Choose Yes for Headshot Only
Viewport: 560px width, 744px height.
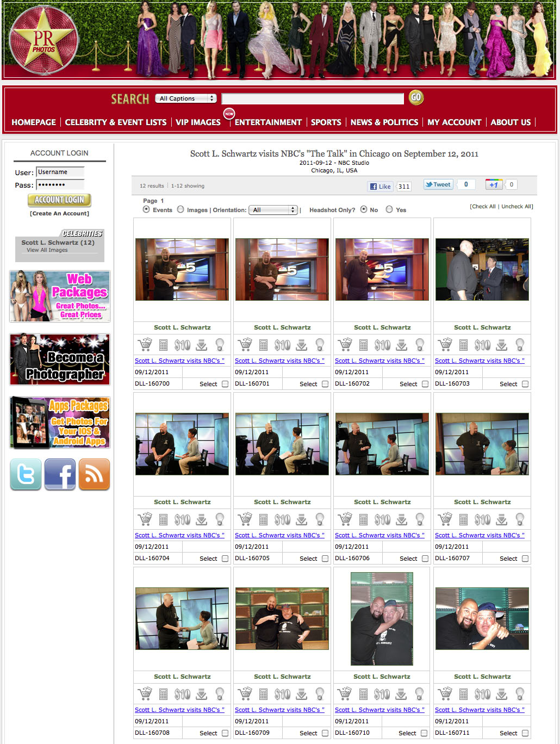tap(389, 209)
